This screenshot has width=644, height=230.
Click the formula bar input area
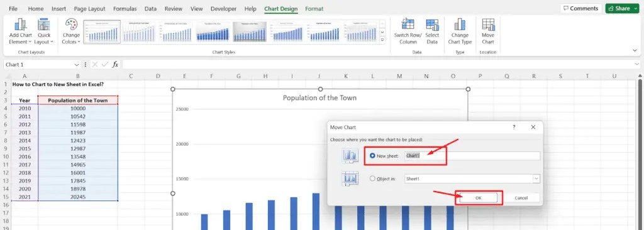(378, 65)
